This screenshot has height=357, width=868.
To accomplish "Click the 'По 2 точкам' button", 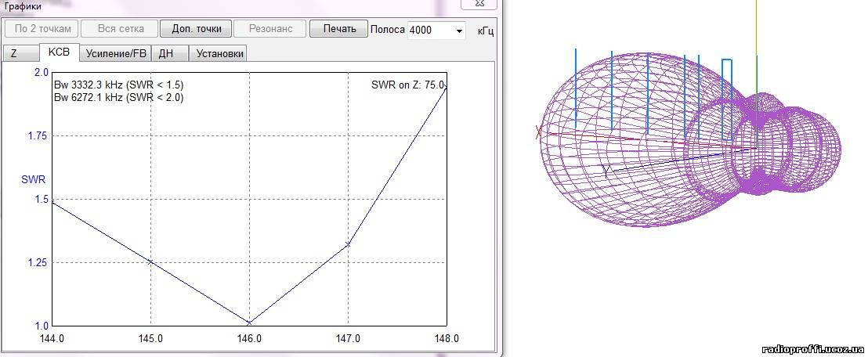I will 42,29.
